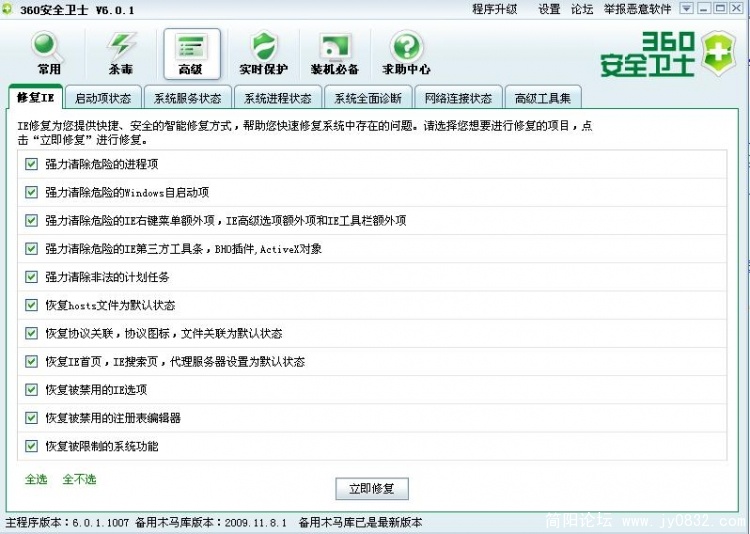Open 实时保护 shield icon
This screenshot has width=750, height=534.
click(x=264, y=53)
